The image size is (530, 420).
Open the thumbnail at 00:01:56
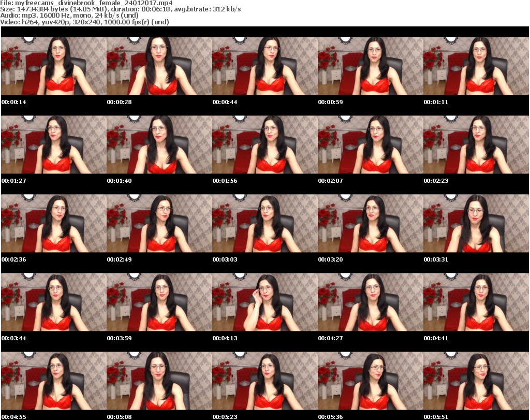[x=264, y=144]
